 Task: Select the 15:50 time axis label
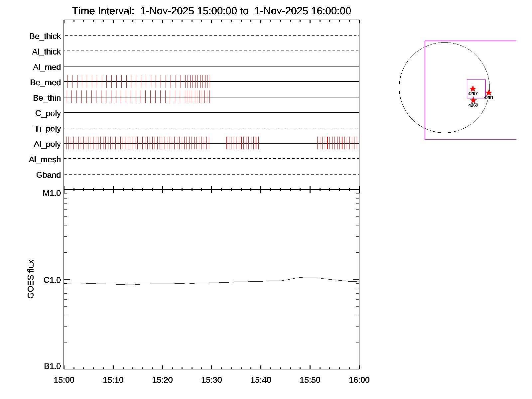[x=310, y=380]
